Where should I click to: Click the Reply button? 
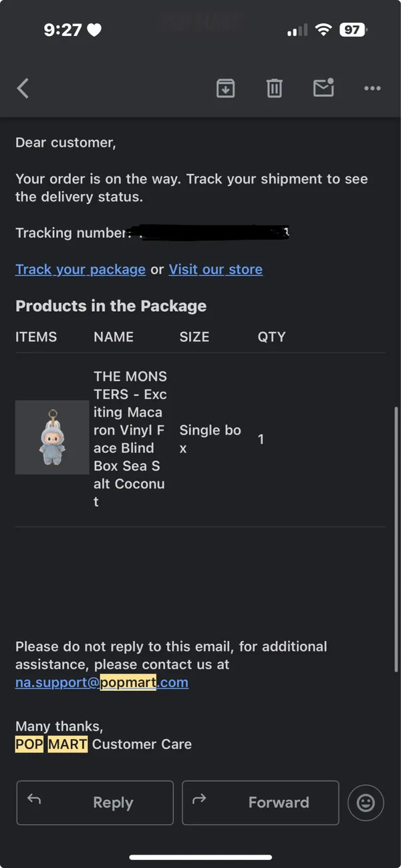click(x=95, y=803)
